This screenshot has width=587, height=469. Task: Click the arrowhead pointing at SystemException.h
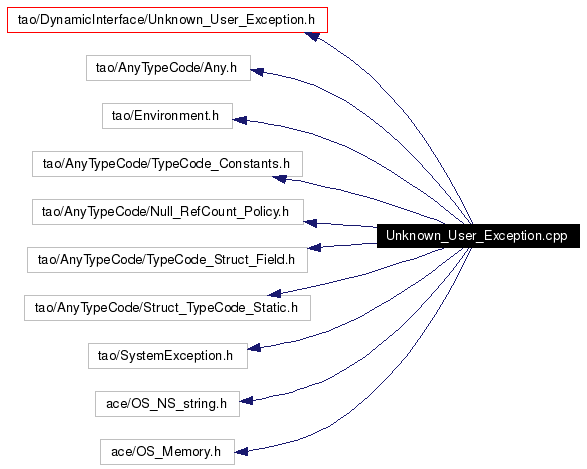coord(254,348)
